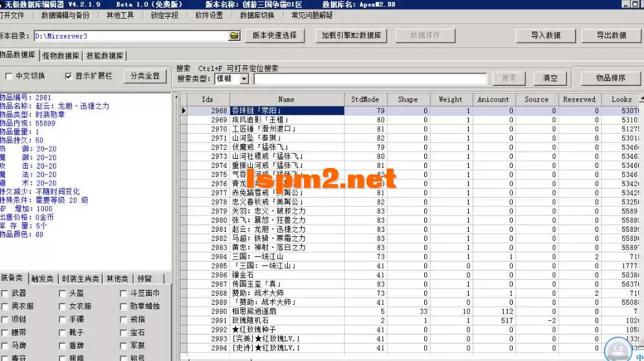Open the 搜索类型 dropdown showing 模糊
The image size is (644, 361).
pyautogui.click(x=244, y=79)
